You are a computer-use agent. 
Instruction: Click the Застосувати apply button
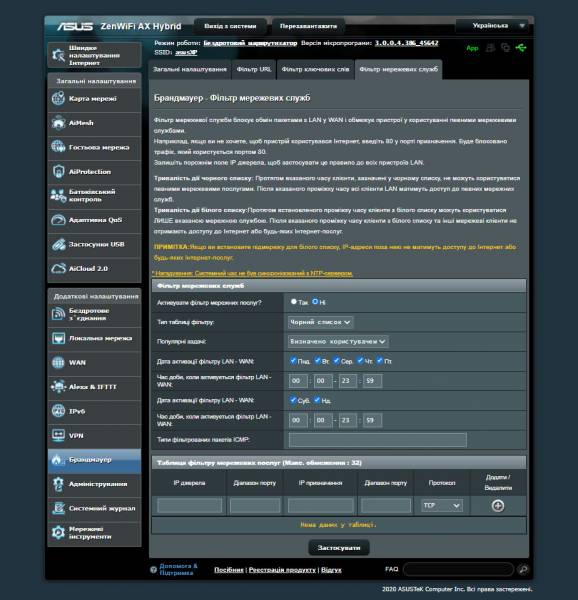(339, 548)
